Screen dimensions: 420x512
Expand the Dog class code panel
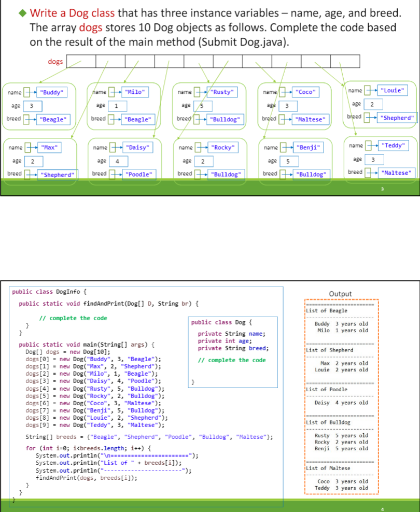pos(232,352)
